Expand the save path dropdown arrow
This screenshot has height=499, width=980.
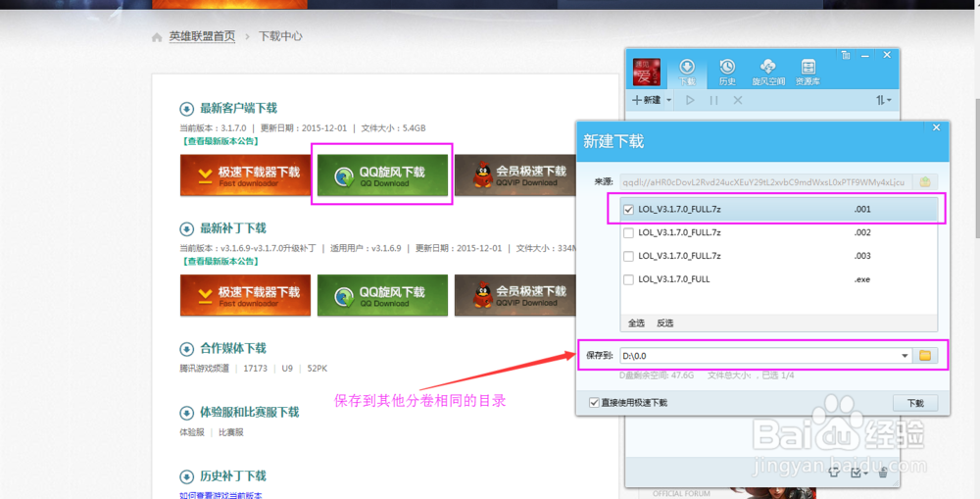[x=905, y=356]
